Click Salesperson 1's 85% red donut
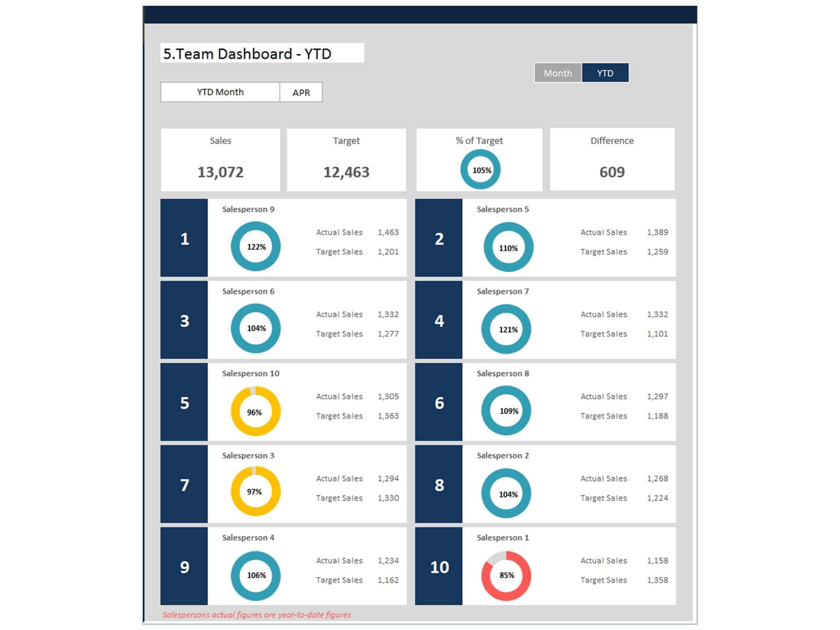 pos(506,576)
